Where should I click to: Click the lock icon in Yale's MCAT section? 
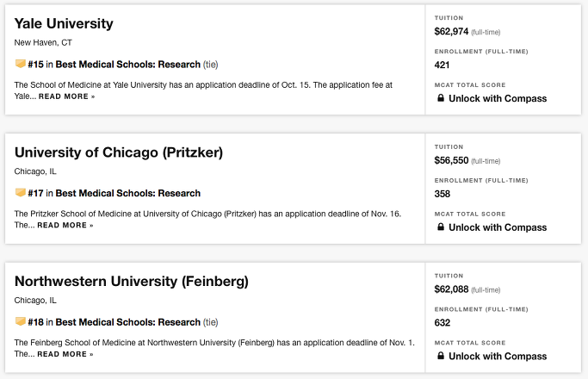point(441,98)
